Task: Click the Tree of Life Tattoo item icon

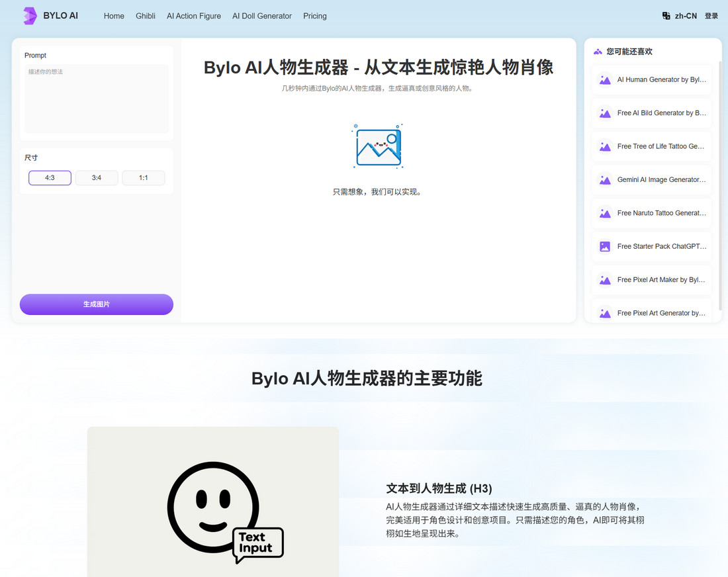Action: click(605, 147)
